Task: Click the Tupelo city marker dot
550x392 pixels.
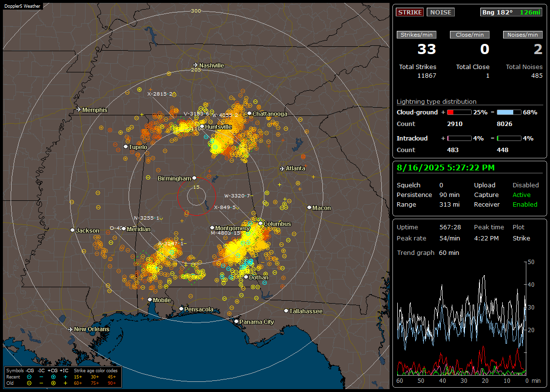Action: (x=126, y=146)
